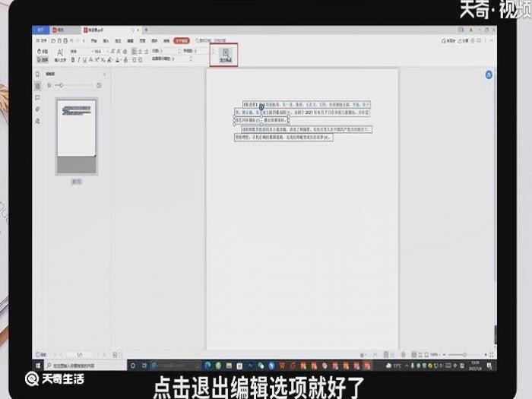The width and height of the screenshot is (532, 399).
Task: Click the File (文件) menu
Action: point(40,40)
